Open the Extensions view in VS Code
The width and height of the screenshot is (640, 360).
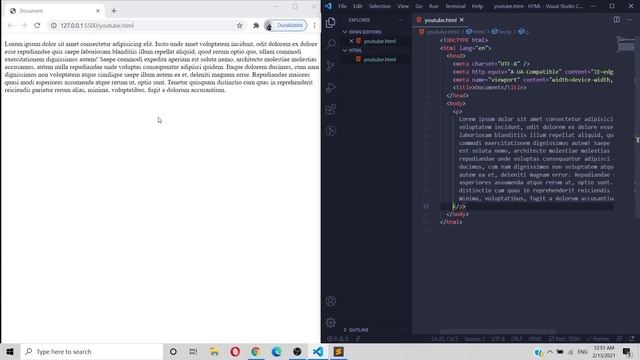coord(331,109)
